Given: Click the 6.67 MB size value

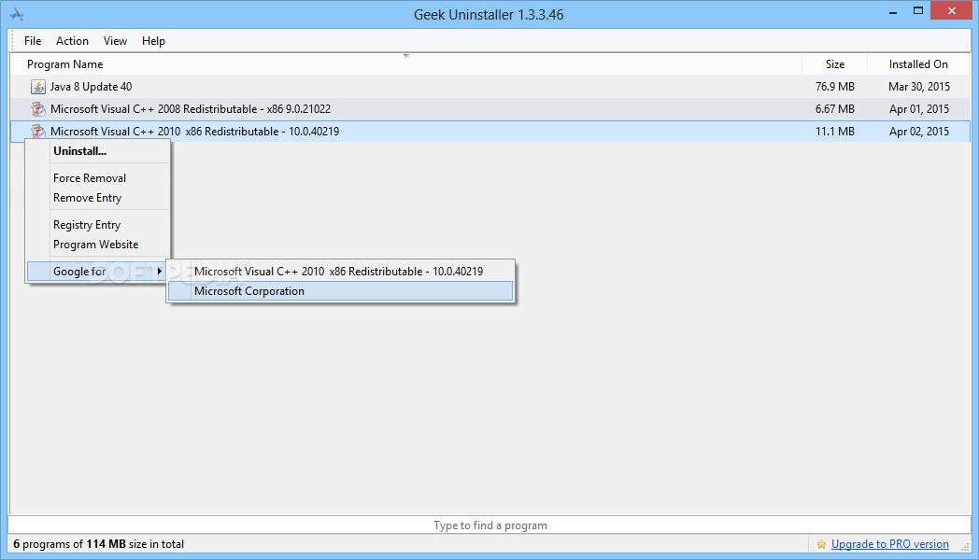Looking at the screenshot, I should (x=835, y=109).
